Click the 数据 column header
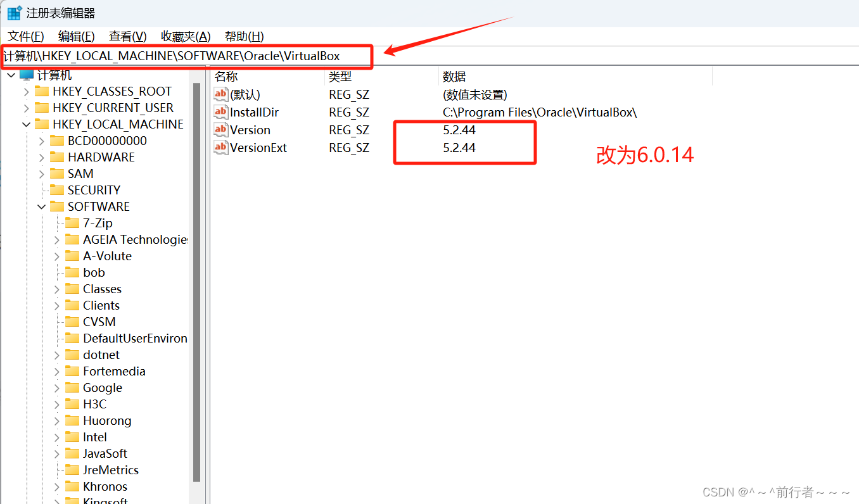 pyautogui.click(x=575, y=77)
